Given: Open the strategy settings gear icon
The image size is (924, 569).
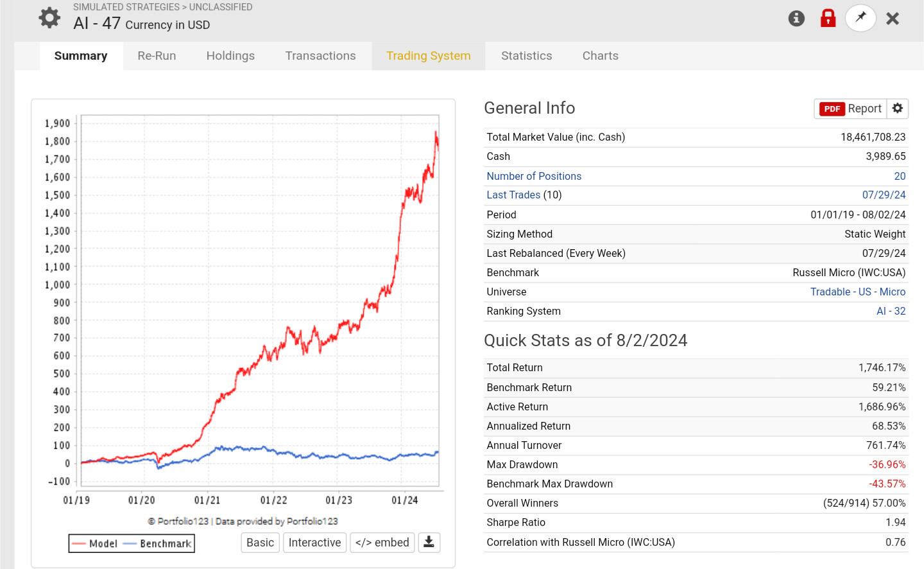Looking at the screenshot, I should [49, 18].
